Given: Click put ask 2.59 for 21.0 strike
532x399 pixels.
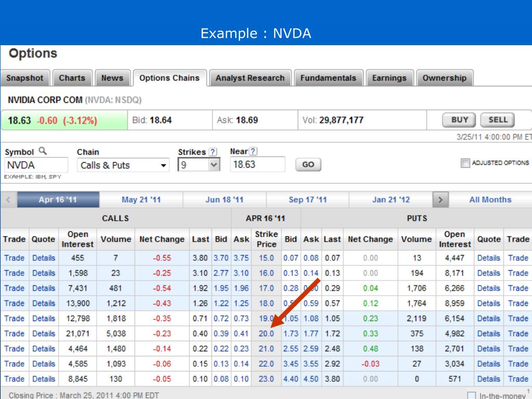Looking at the screenshot, I should 311,349.
